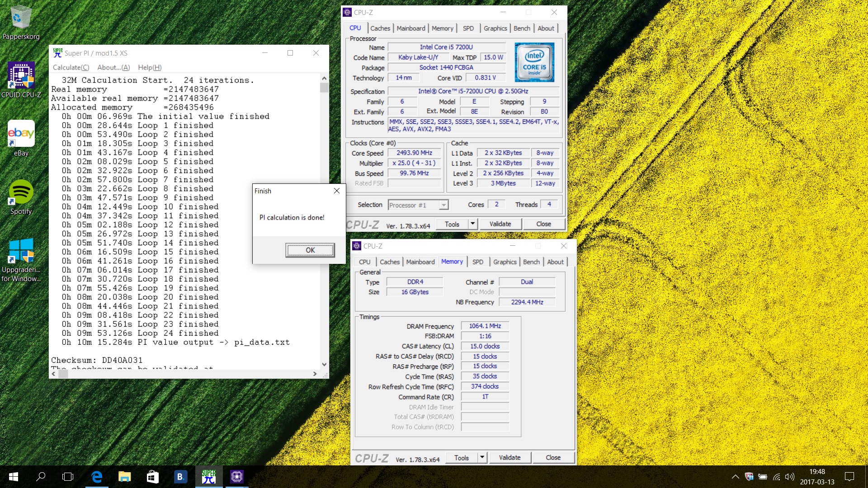Open the Windows Start menu
This screenshot has height=488, width=868.
point(14,477)
